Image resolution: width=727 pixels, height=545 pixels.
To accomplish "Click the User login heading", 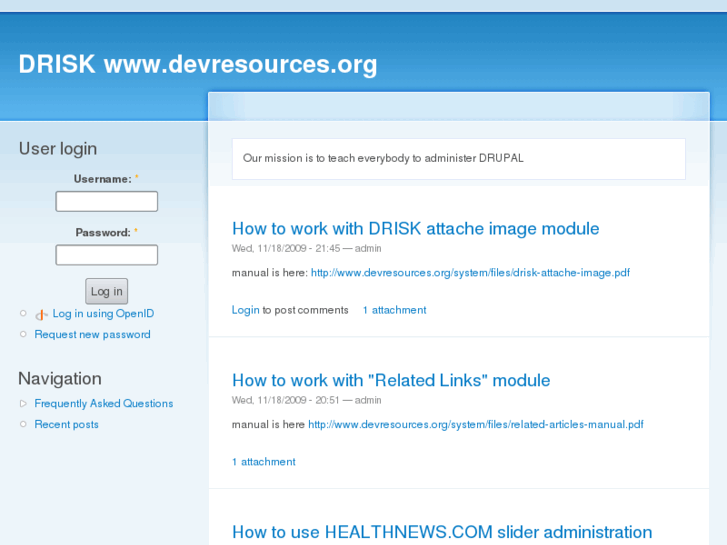I will click(58, 149).
